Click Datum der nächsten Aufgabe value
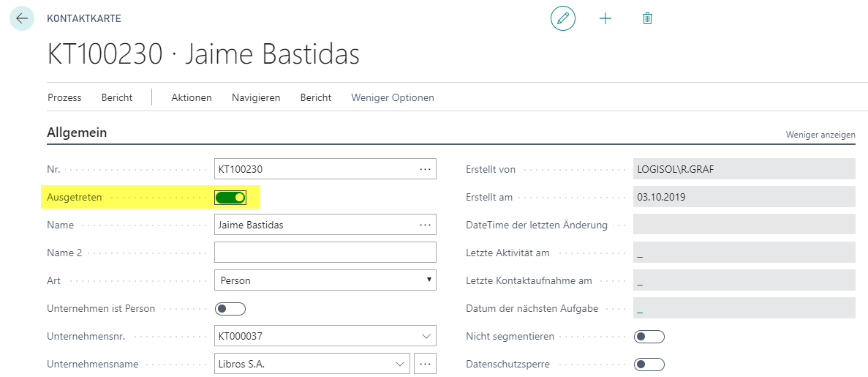This screenshot has width=868, height=377. pyautogui.click(x=640, y=310)
